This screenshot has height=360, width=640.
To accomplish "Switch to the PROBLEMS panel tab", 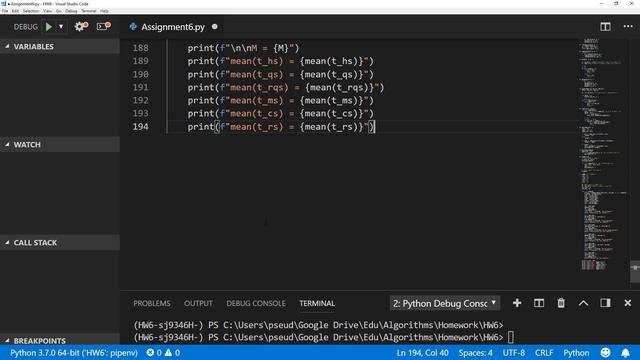I will pyautogui.click(x=152, y=303).
